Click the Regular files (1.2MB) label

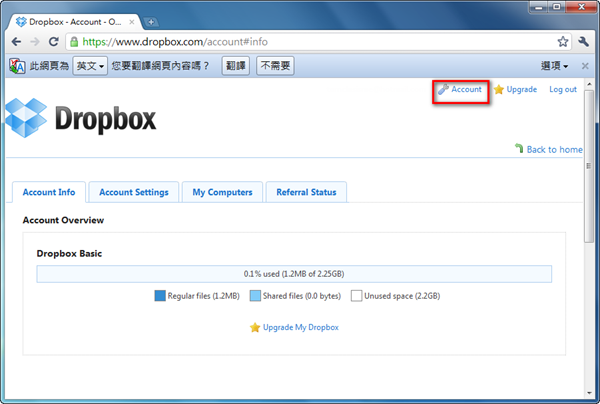204,296
